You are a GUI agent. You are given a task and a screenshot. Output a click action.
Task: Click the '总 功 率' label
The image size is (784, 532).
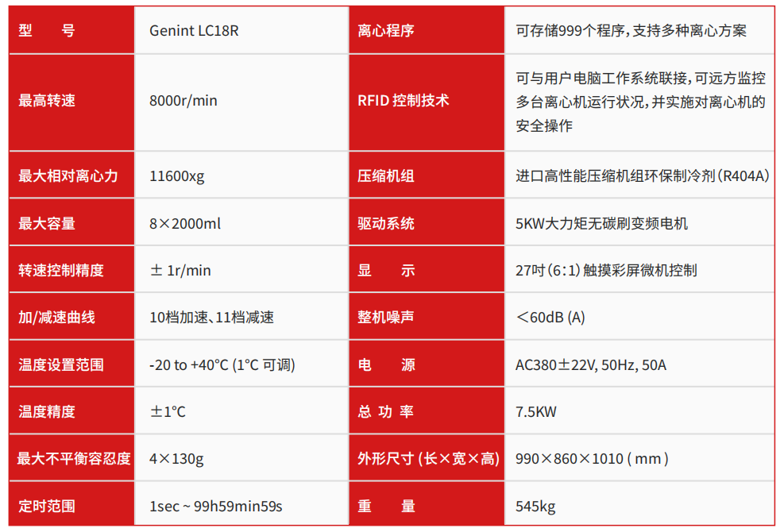[x=385, y=411]
